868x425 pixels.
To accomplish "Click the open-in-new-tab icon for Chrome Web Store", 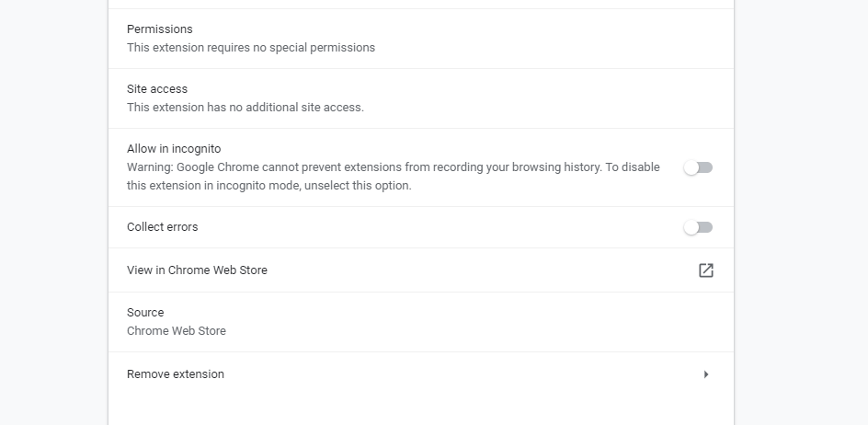I will click(x=705, y=270).
